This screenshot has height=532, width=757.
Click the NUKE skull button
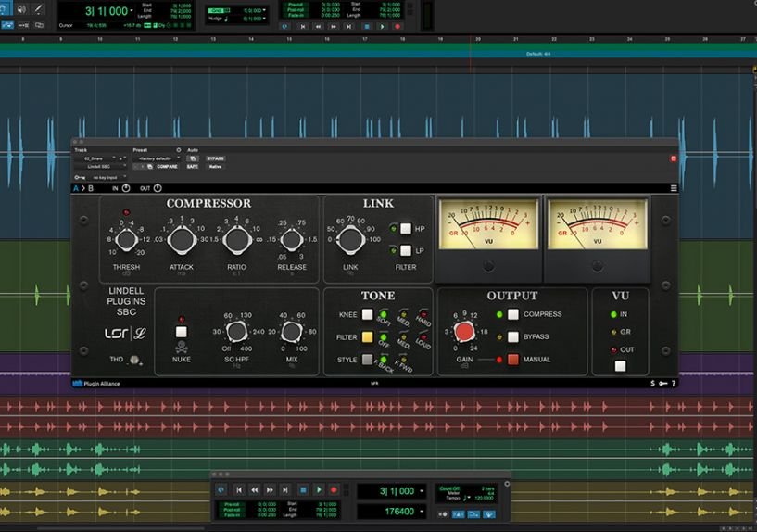[182, 331]
